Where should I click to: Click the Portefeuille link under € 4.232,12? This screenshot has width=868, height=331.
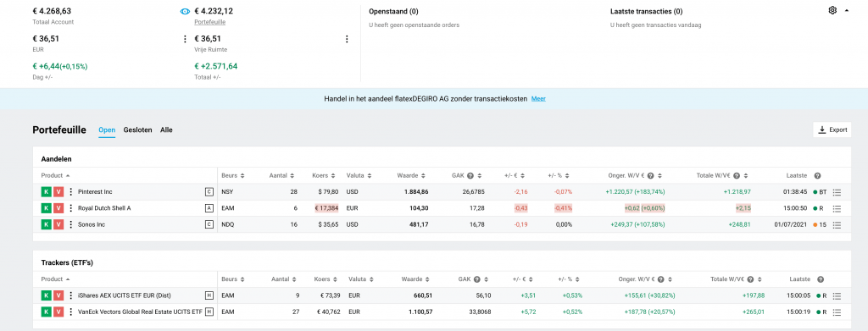click(210, 22)
